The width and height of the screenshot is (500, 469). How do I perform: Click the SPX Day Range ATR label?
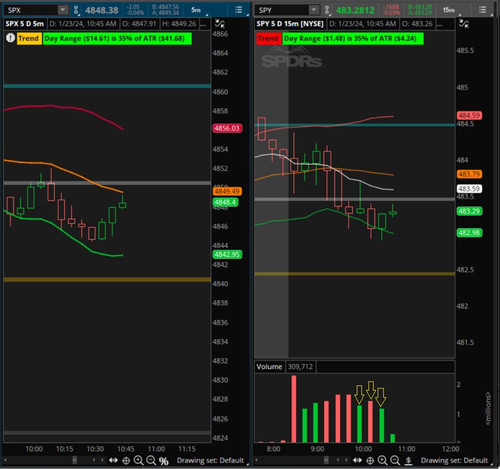[117, 39]
